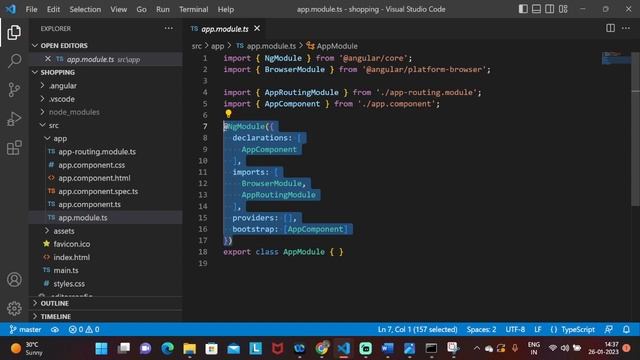The height and width of the screenshot is (360, 640).
Task: Change encoding via UTF-8 status item
Action: (x=515, y=329)
